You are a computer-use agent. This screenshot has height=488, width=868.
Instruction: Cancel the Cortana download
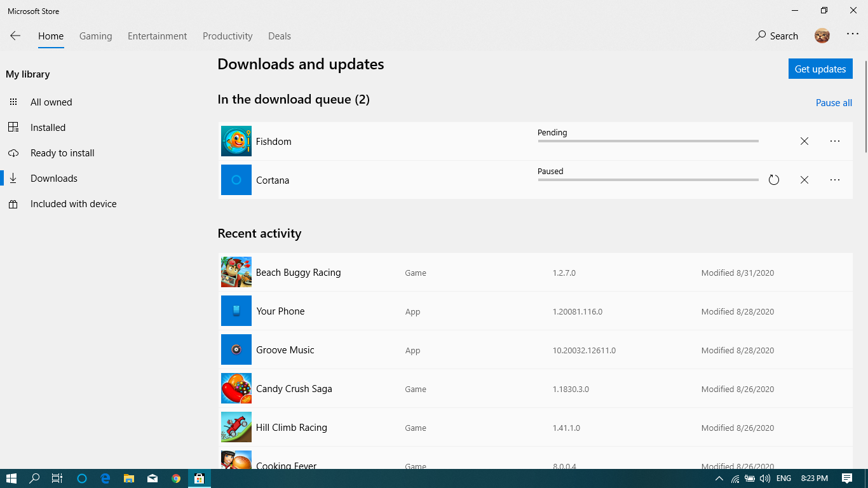tap(804, 180)
